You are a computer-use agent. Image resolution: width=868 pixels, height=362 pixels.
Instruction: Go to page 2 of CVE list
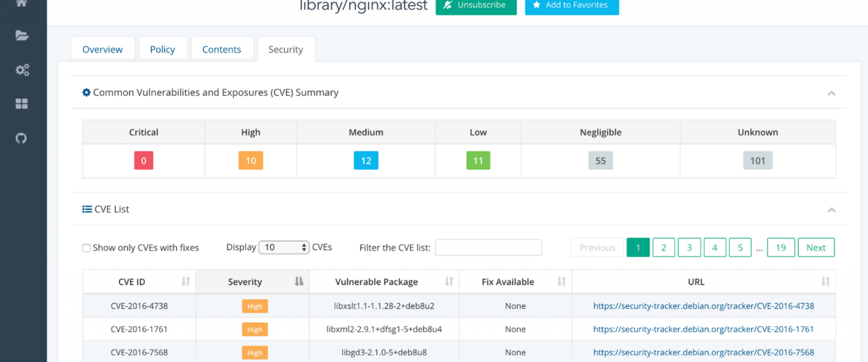point(664,248)
